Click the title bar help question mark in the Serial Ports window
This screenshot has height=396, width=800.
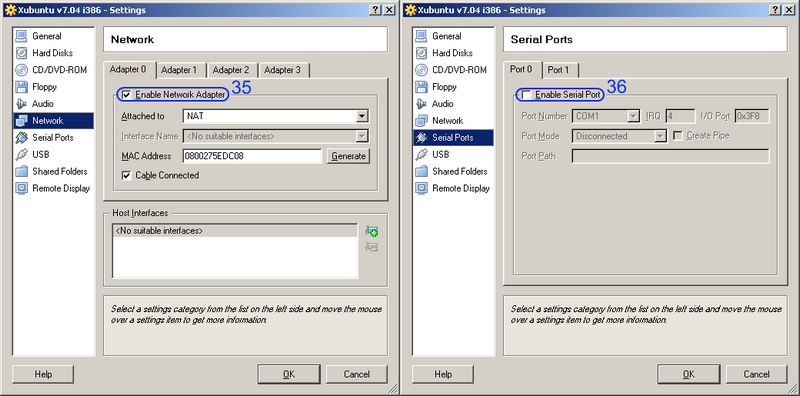(x=776, y=10)
